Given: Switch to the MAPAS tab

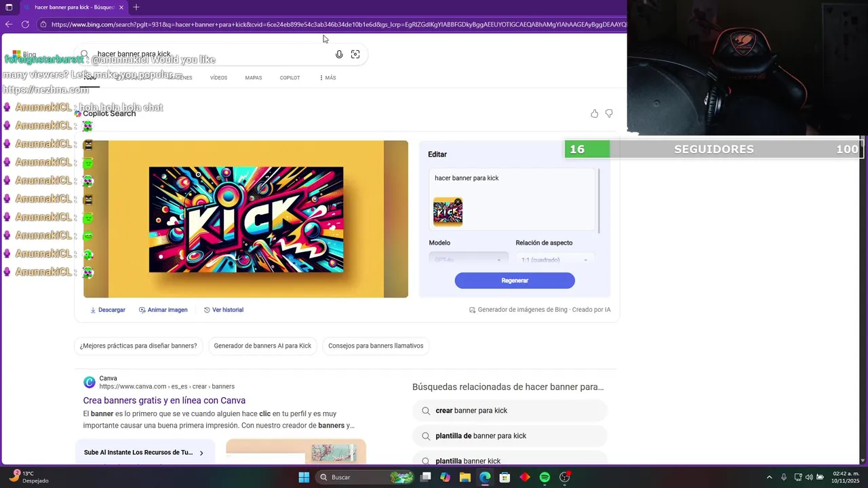Looking at the screenshot, I should (x=254, y=78).
